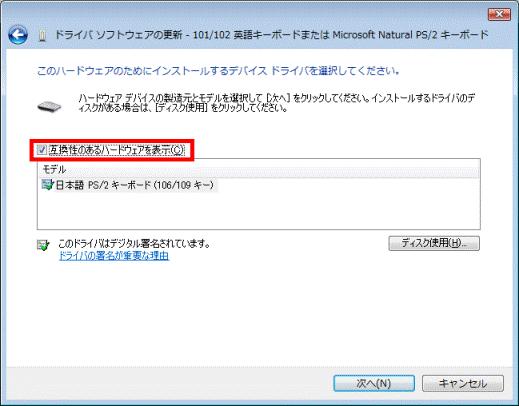Screen dimensions: 519x406
Task: Uncheck 互換性のあるハードウェアを表示 checkbox
Action: (42, 150)
